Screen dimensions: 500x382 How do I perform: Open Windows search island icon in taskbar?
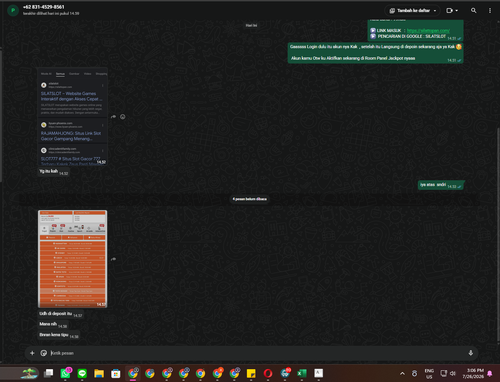(x=30, y=373)
